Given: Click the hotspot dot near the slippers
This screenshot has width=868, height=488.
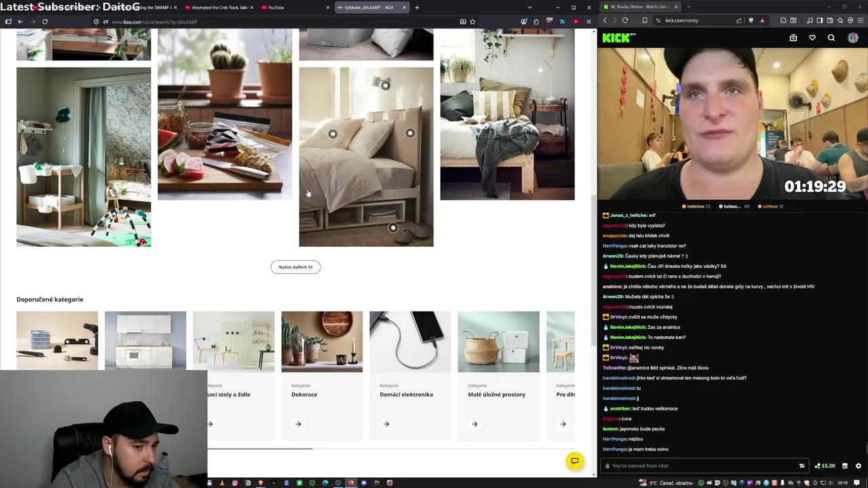Looking at the screenshot, I should point(393,228).
